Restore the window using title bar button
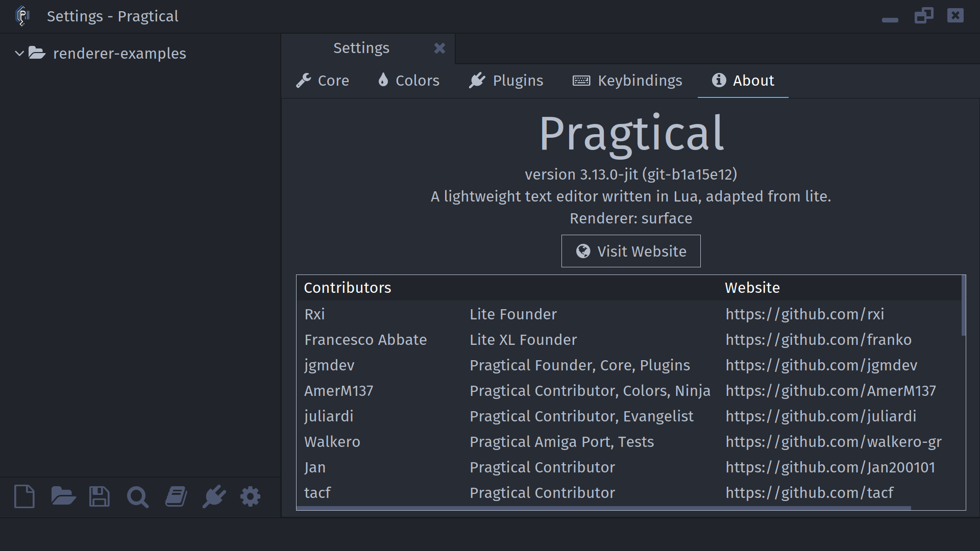This screenshot has height=551, width=980. [924, 16]
